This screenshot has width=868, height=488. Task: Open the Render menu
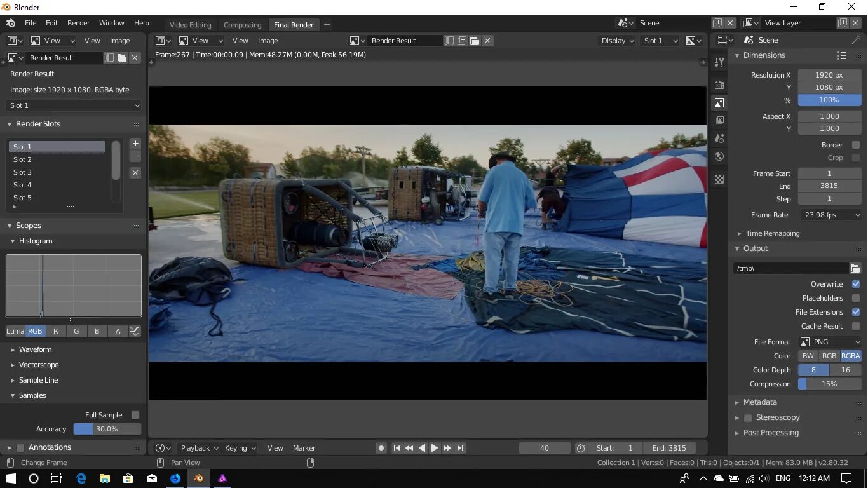tap(79, 23)
